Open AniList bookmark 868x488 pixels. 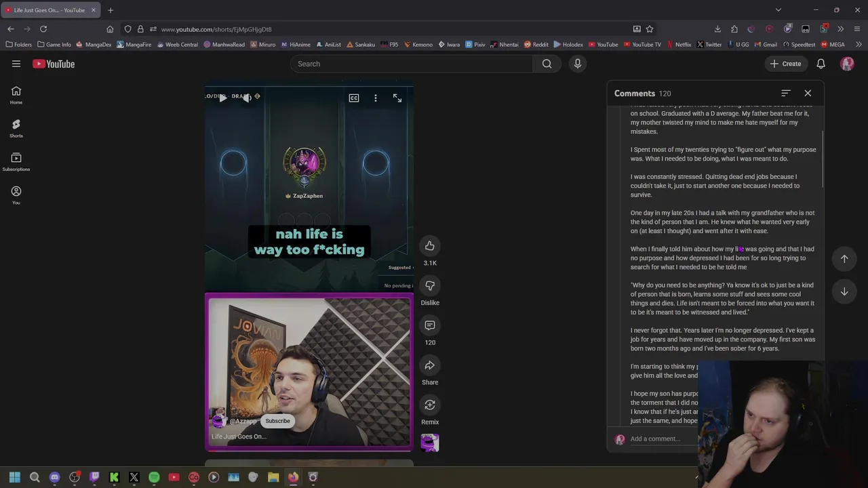click(328, 45)
